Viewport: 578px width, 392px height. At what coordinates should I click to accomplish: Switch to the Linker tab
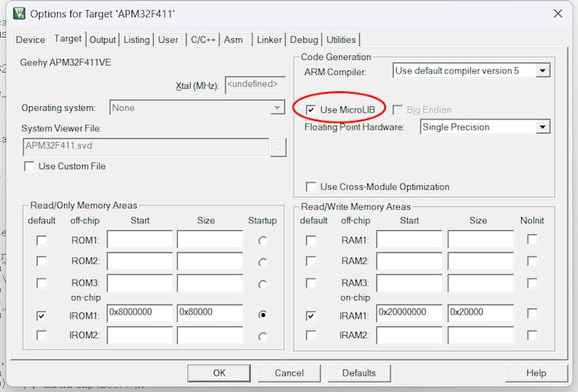tap(269, 40)
